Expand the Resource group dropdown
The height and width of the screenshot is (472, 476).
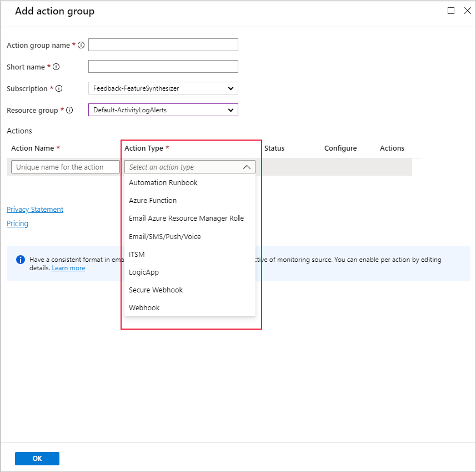pyautogui.click(x=163, y=110)
